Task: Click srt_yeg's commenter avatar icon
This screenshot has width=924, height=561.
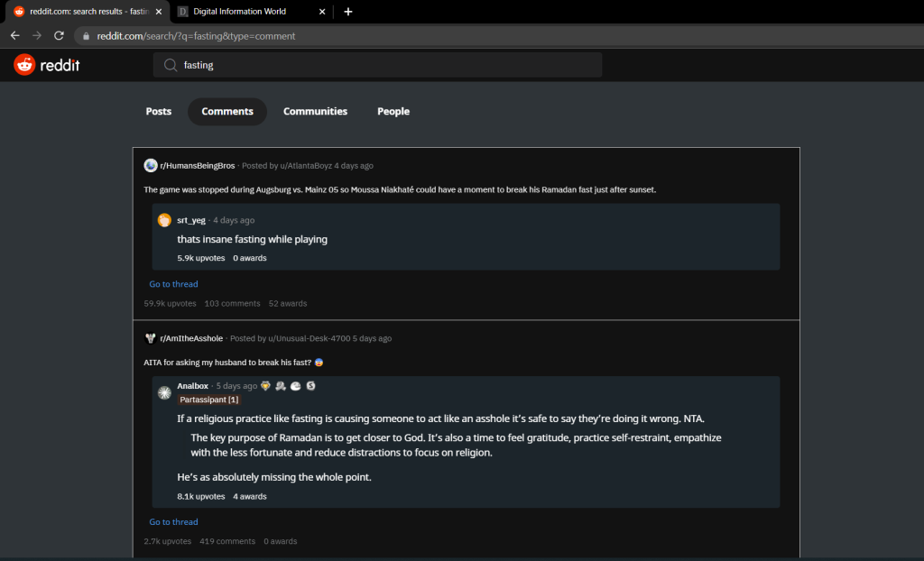Action: (x=163, y=219)
